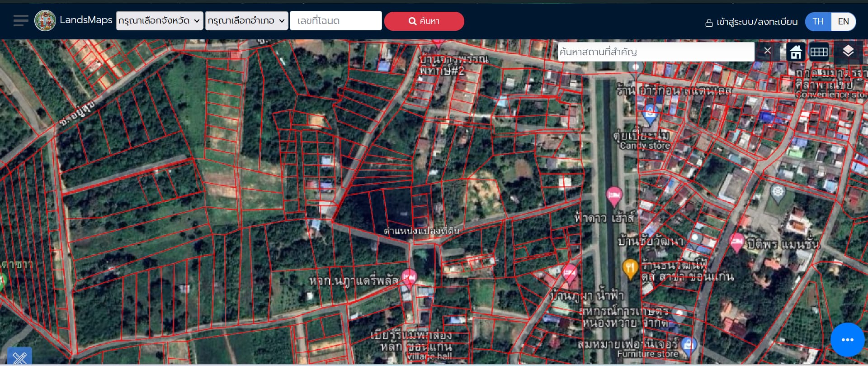
Task: Click the grid table icon
Action: click(819, 52)
